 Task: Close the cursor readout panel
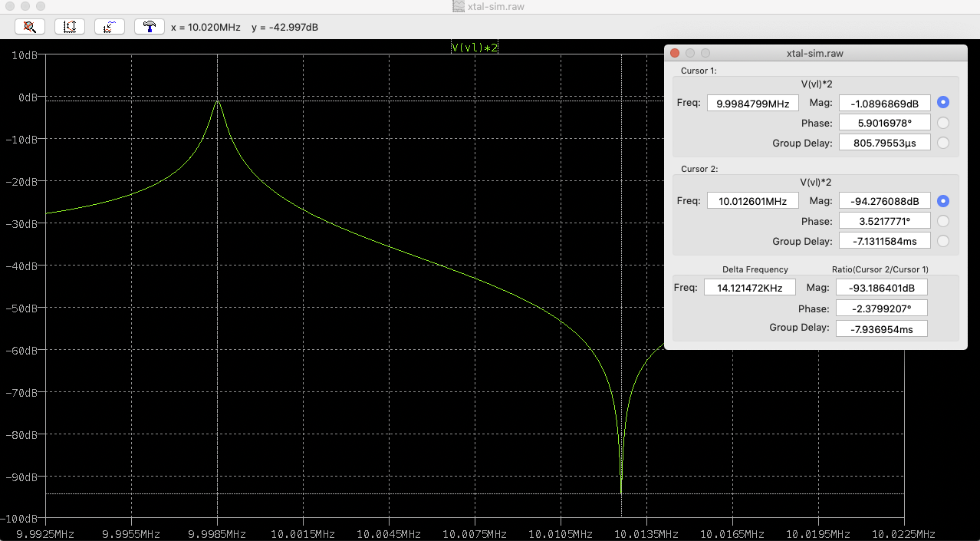pyautogui.click(x=675, y=53)
